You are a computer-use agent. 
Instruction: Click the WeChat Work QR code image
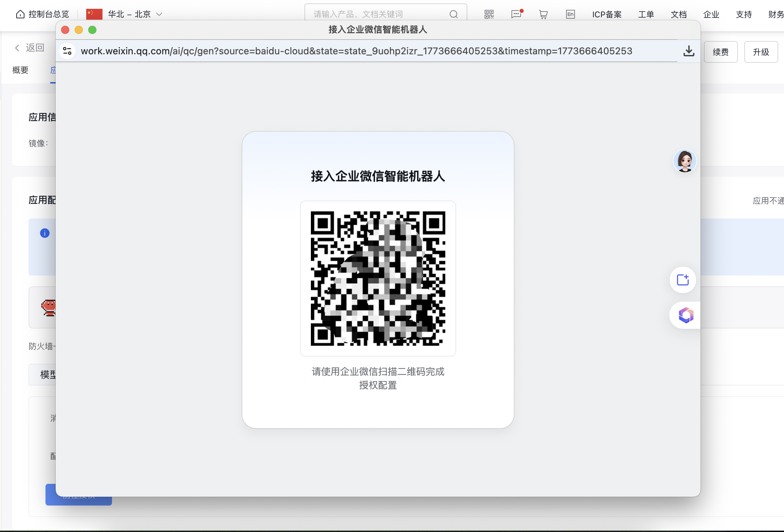coord(378,278)
